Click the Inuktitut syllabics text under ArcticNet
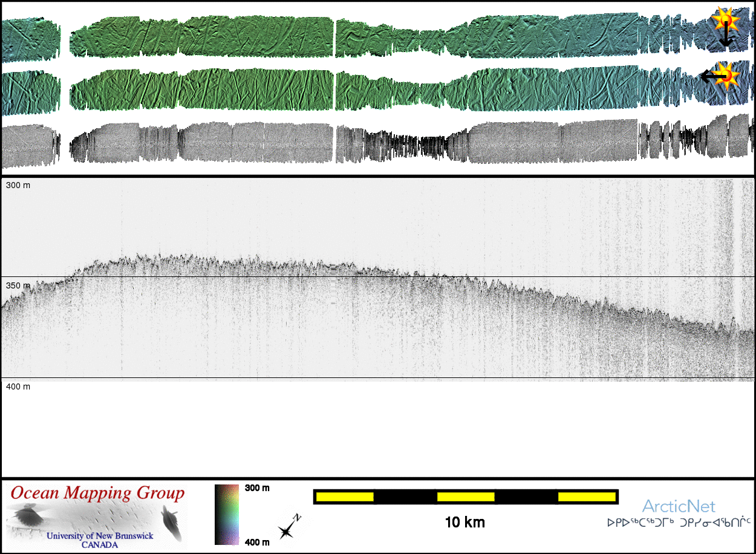The width and height of the screenshot is (756, 554). (x=679, y=522)
